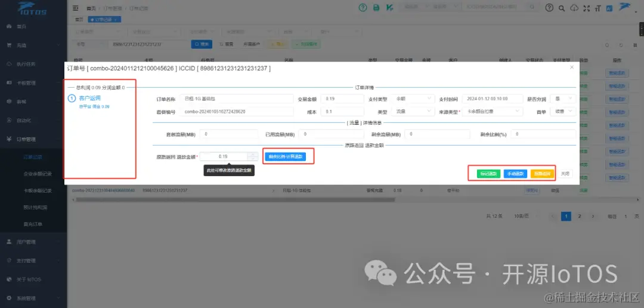The image size is (644, 308).
Task: Click the green 标记退款 button
Action: click(489, 174)
